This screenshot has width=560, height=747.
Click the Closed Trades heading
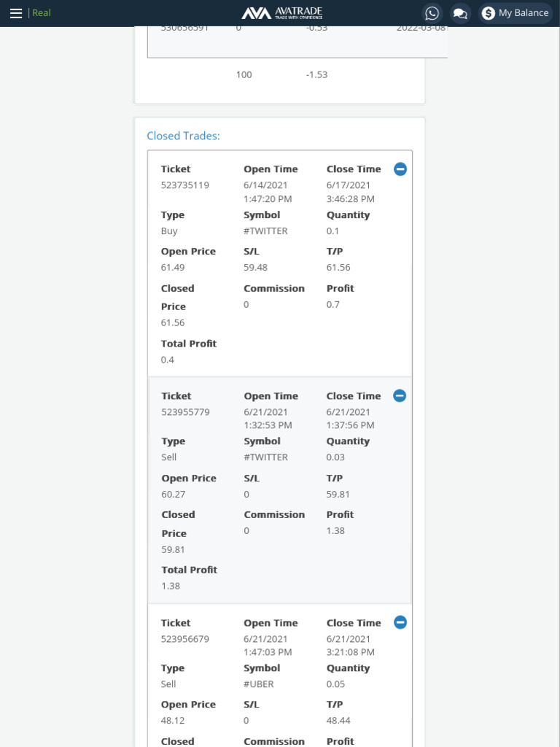(x=183, y=136)
